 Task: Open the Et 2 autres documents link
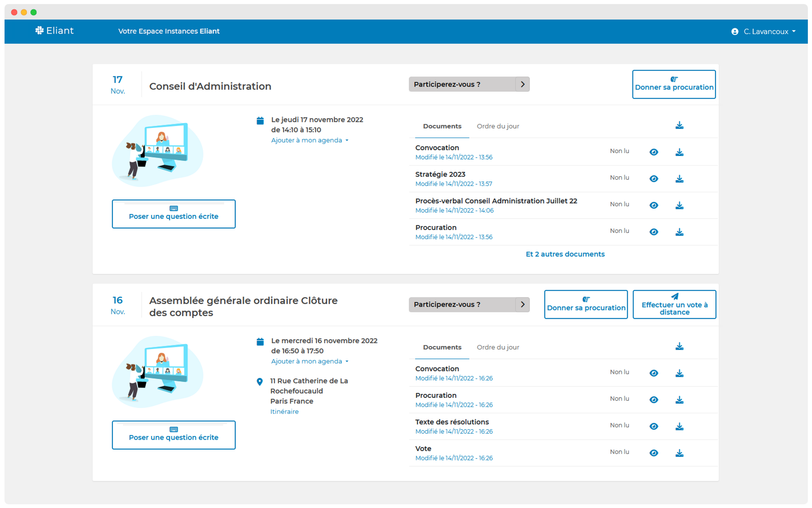tap(565, 254)
